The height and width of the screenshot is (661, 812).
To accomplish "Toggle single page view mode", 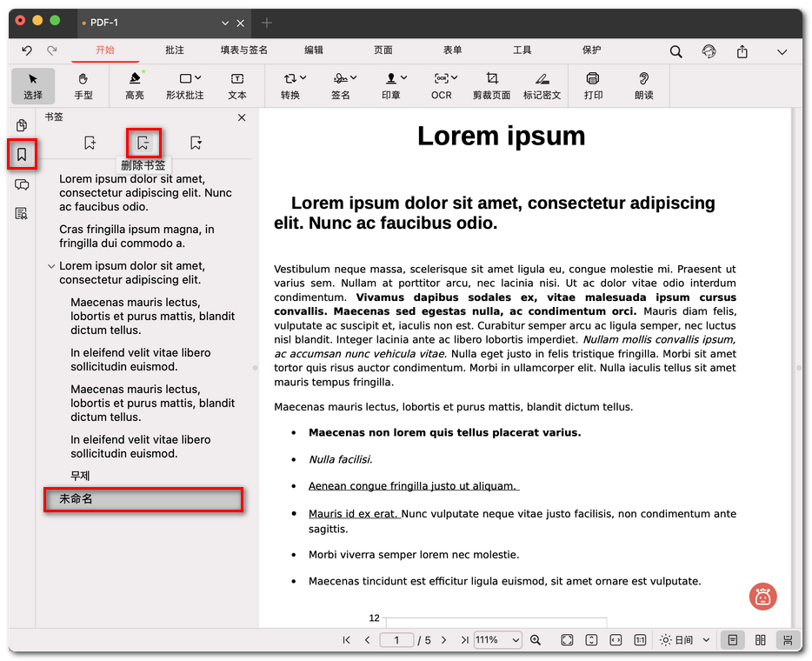I will point(732,639).
